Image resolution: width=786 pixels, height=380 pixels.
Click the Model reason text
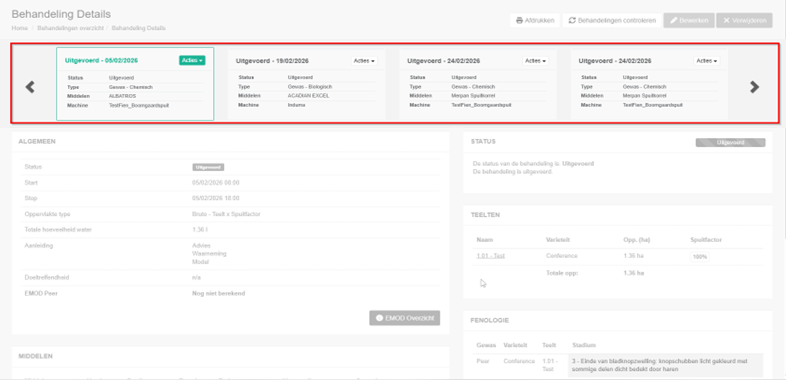click(x=201, y=262)
